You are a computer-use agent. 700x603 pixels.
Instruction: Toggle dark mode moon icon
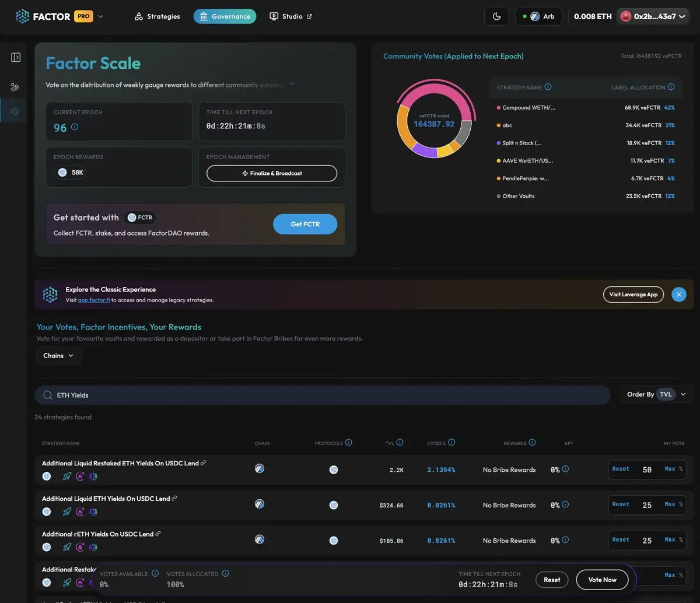pyautogui.click(x=496, y=16)
